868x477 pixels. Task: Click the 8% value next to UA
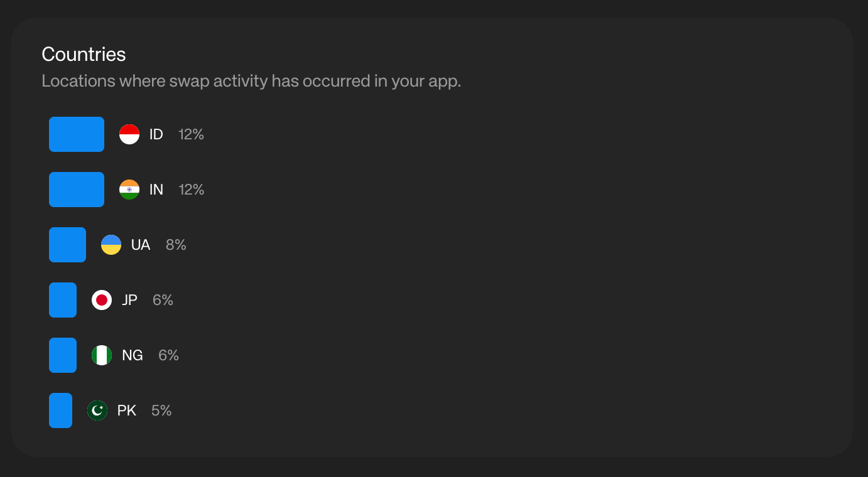point(176,245)
